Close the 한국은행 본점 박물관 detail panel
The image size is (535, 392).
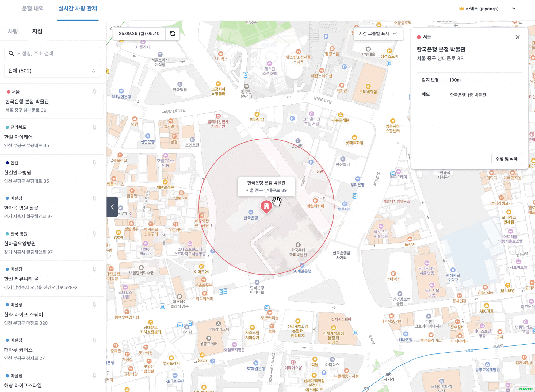518,37
